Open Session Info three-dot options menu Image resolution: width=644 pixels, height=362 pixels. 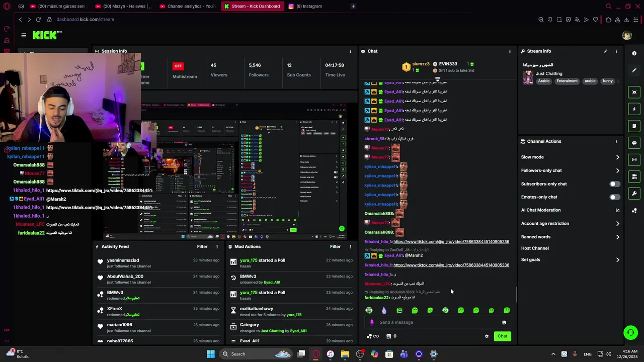coord(350,51)
